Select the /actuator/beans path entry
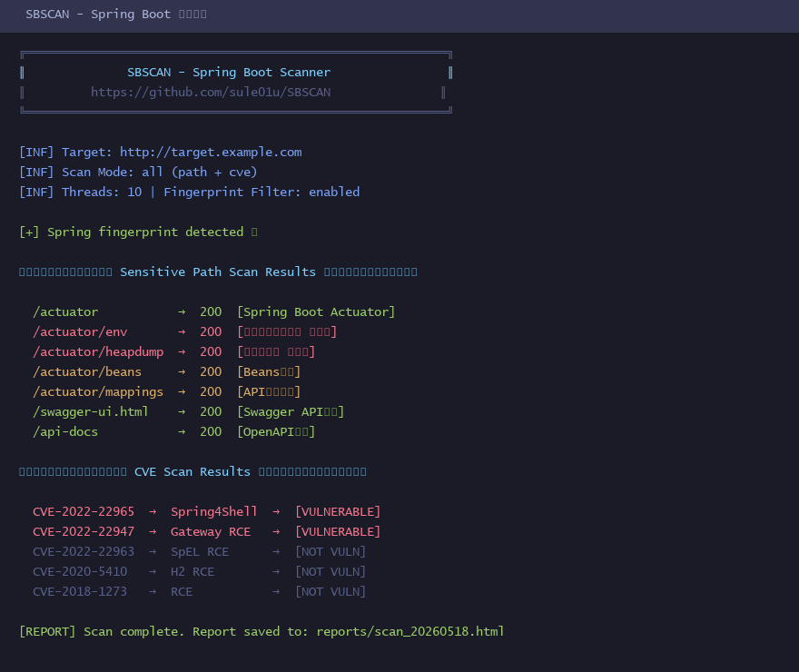 click(x=87, y=372)
